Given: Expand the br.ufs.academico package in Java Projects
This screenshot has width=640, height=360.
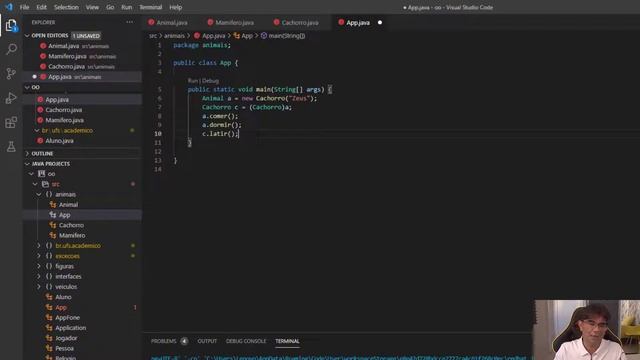Looking at the screenshot, I should (39, 246).
